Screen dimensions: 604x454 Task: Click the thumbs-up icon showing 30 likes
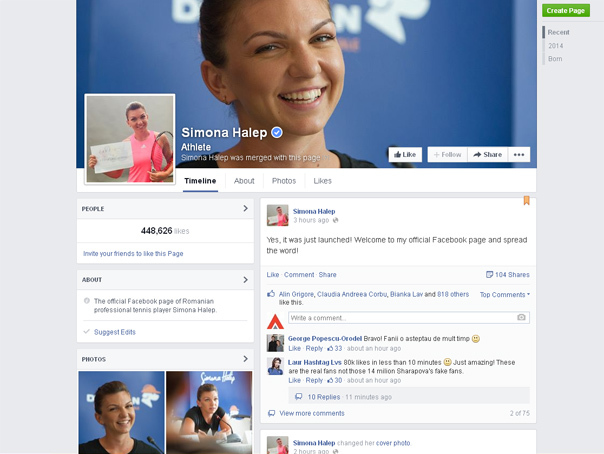point(330,380)
